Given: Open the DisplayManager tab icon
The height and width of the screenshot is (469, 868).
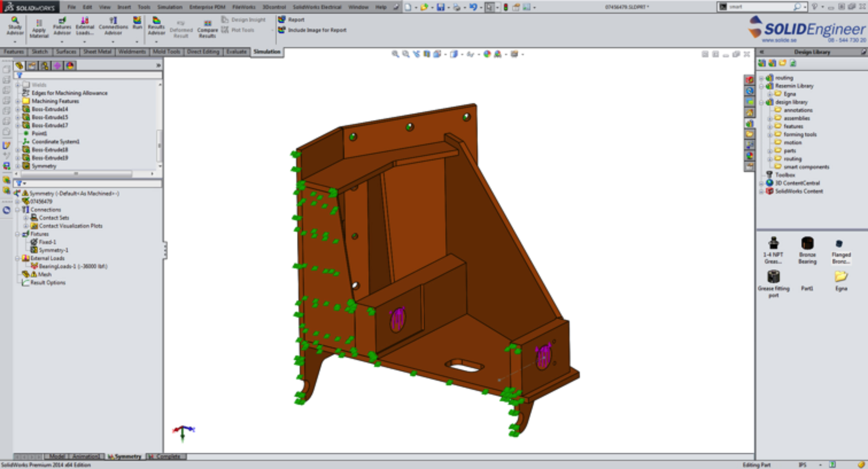Looking at the screenshot, I should click(70, 66).
